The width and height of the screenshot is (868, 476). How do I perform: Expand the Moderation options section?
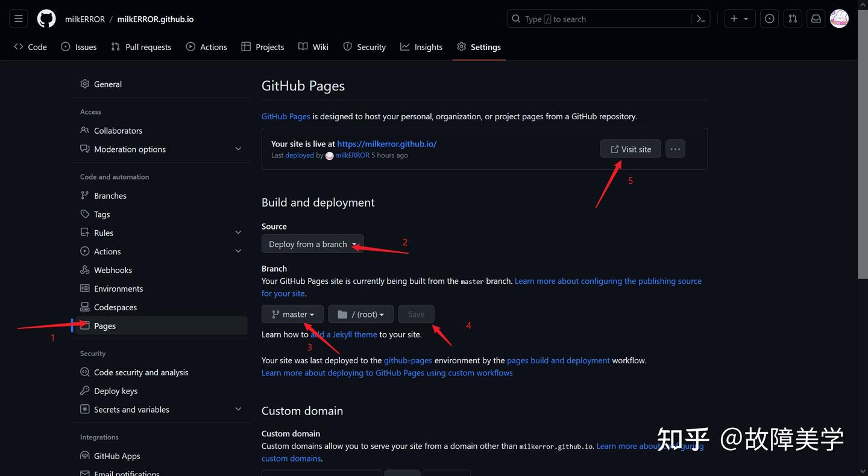pyautogui.click(x=238, y=148)
